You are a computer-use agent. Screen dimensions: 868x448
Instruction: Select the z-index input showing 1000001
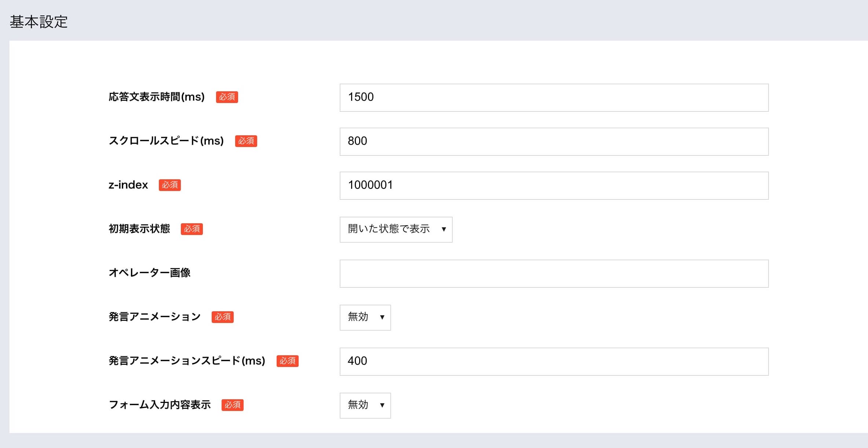tap(554, 186)
